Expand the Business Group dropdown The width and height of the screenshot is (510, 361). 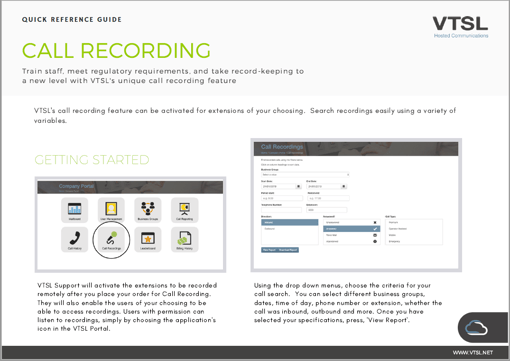click(305, 175)
